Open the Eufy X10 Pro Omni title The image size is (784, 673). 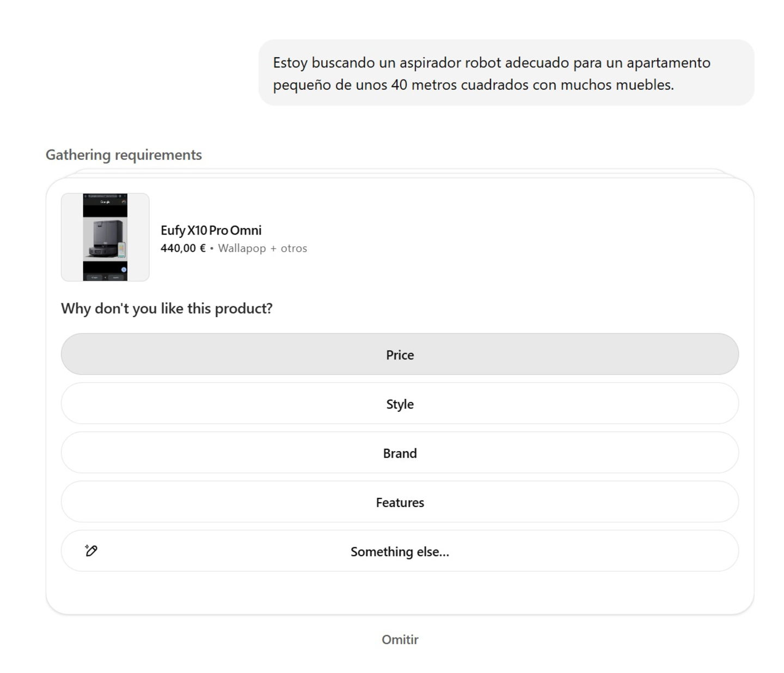pos(211,230)
